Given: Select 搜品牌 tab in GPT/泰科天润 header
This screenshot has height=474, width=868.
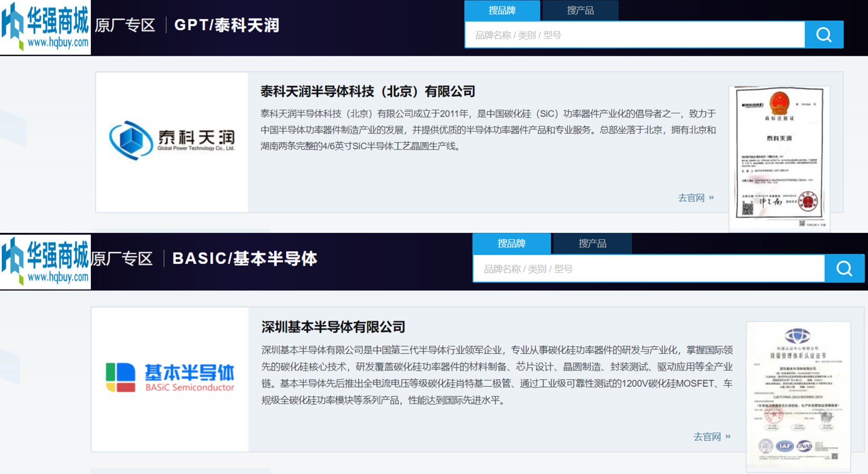Looking at the screenshot, I should coord(502,10).
